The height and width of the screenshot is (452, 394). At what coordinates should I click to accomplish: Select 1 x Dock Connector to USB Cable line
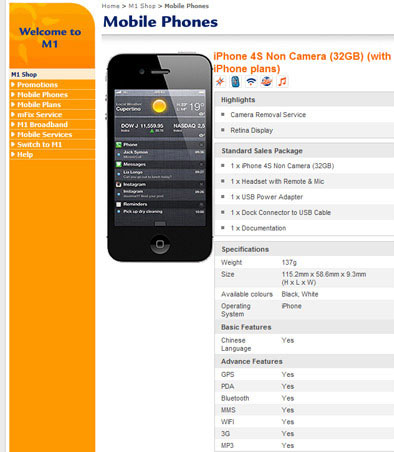pos(281,212)
